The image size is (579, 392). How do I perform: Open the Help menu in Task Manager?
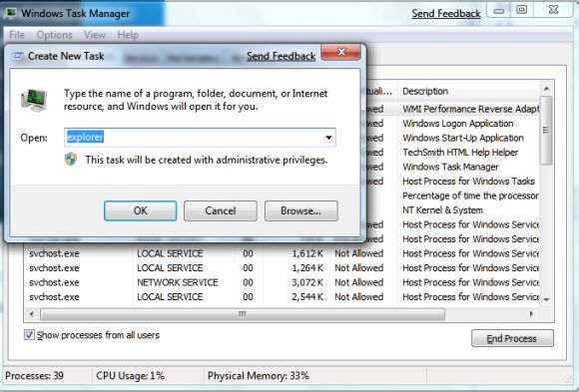pos(128,35)
